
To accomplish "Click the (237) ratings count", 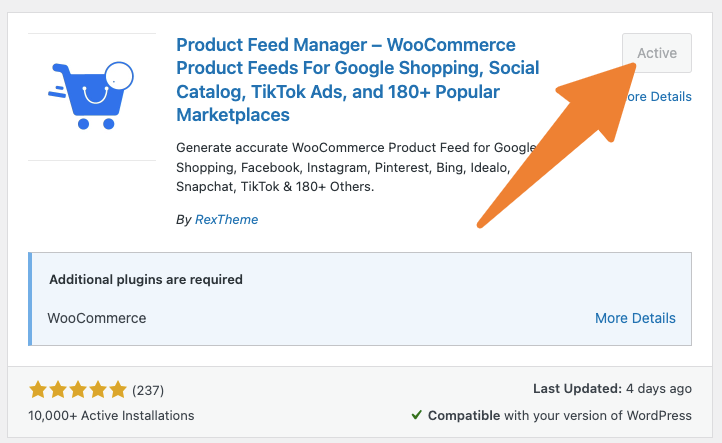I will pos(147,390).
